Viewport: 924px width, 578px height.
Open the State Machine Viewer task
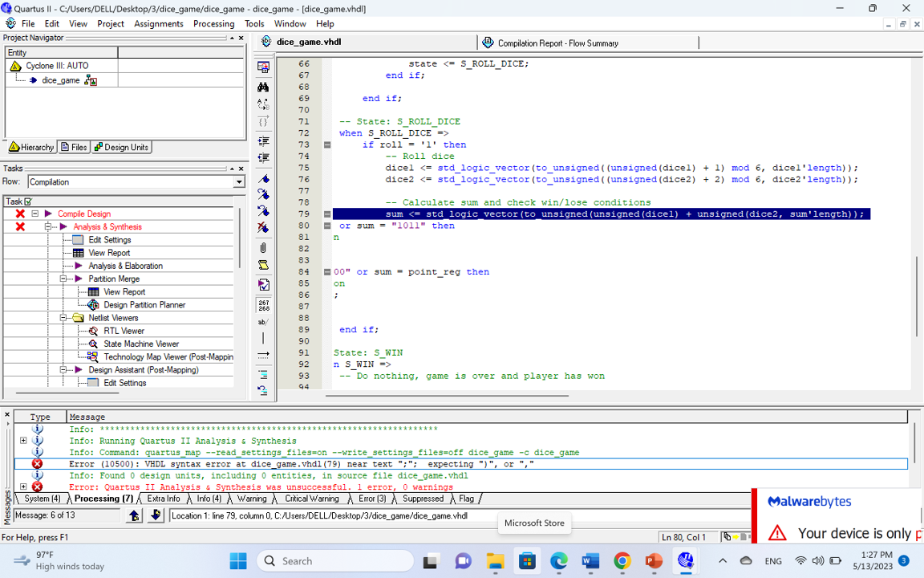[141, 344]
